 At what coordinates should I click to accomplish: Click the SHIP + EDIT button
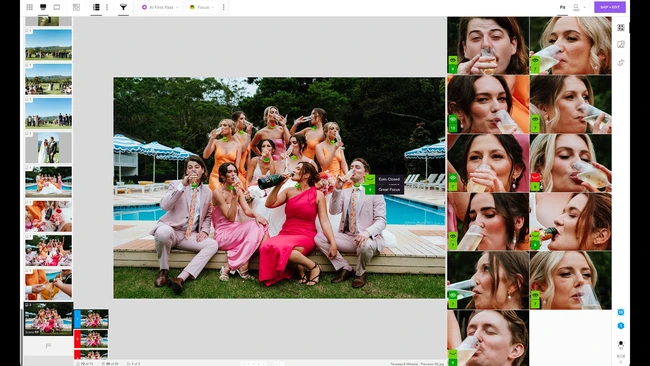click(610, 7)
